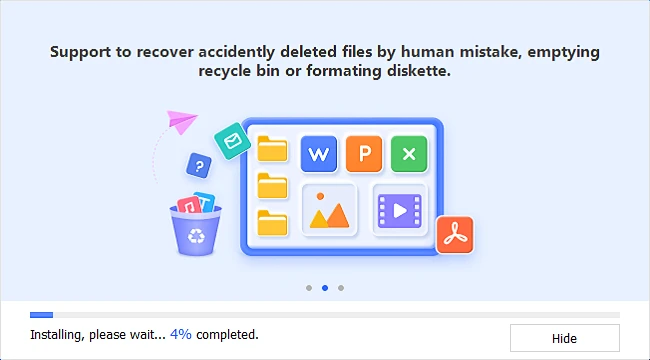Select the top yellow folder icon
This screenshot has height=360, width=650.
pyautogui.click(x=272, y=148)
